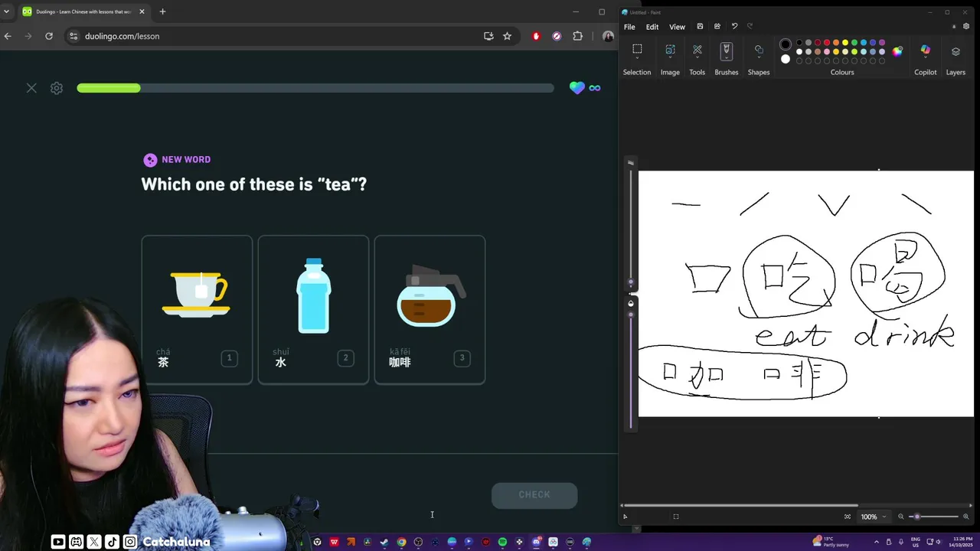This screenshot has height=551, width=980.
Task: Select the Brushes tool in Paint
Action: [x=727, y=51]
